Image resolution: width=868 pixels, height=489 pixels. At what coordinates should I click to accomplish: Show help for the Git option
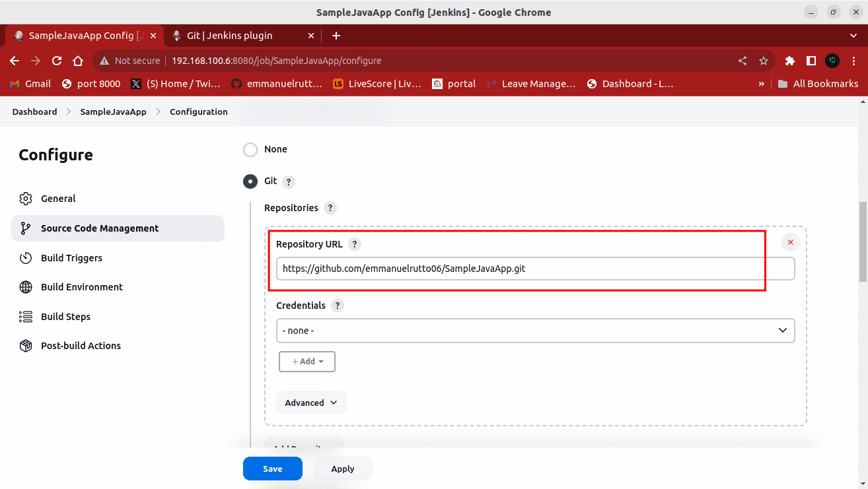(x=289, y=181)
